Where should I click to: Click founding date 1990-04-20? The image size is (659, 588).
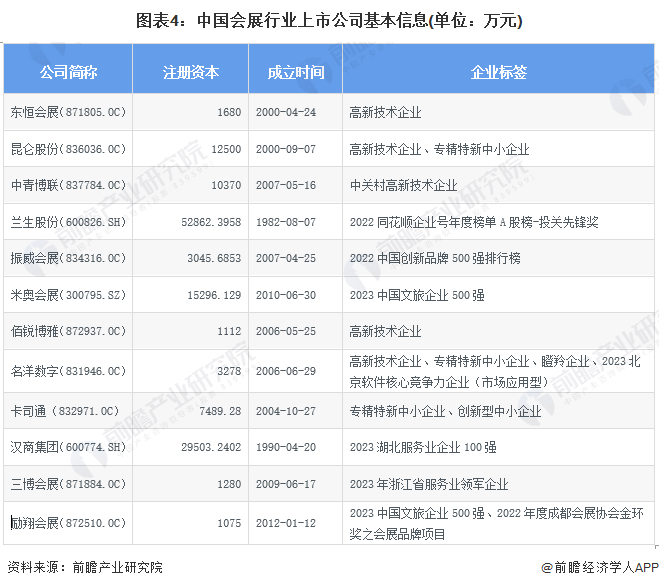point(286,447)
